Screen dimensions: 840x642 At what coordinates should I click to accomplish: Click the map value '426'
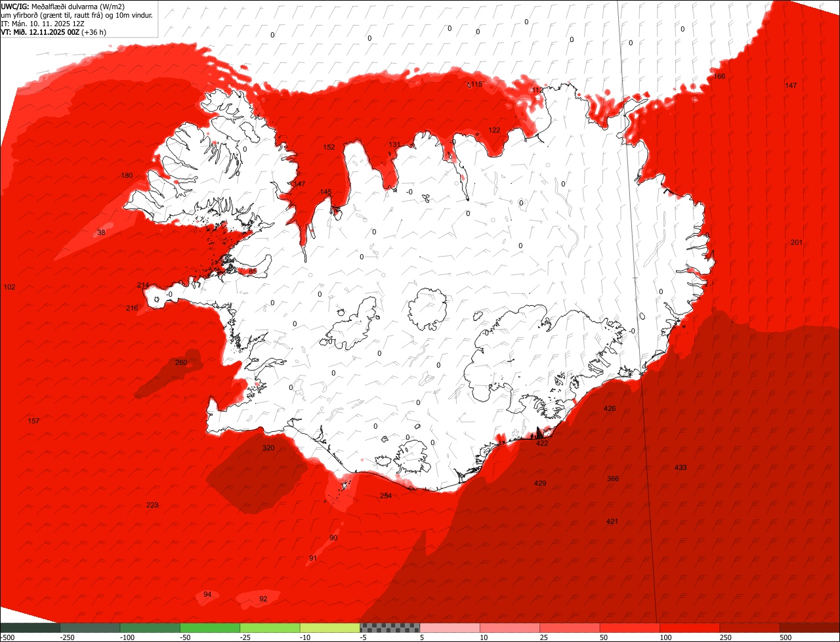(x=610, y=408)
